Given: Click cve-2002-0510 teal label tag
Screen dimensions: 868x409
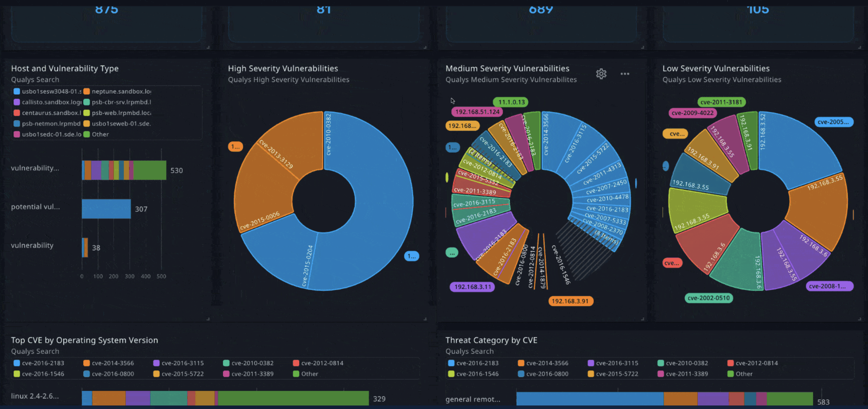Looking at the screenshot, I should click(x=709, y=298).
